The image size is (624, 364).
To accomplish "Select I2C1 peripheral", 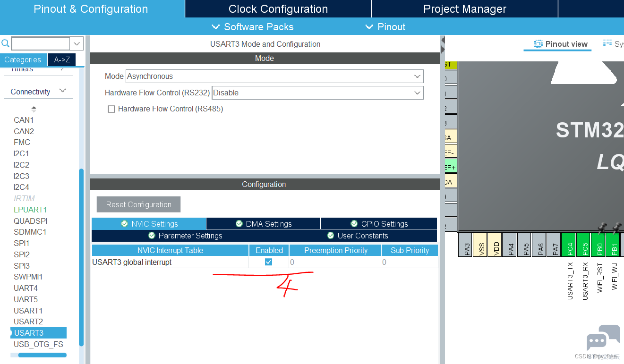I will [21, 153].
